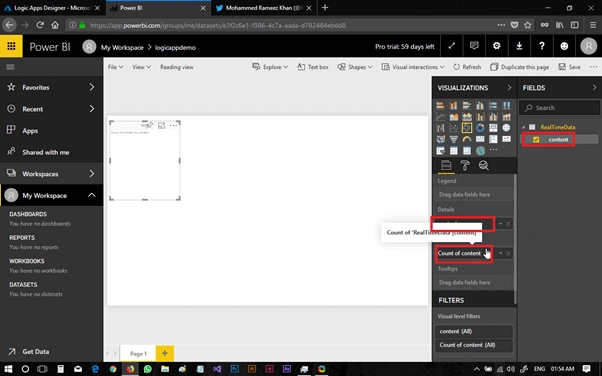Choose the ArcGIS Maps visualization
The width and height of the screenshot is (602, 376).
click(480, 151)
